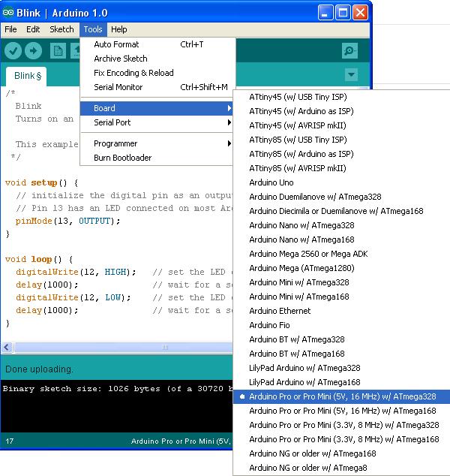Screen dimensions: 450x476
Task: Click the 'void setup()' code line
Action: 42,182
